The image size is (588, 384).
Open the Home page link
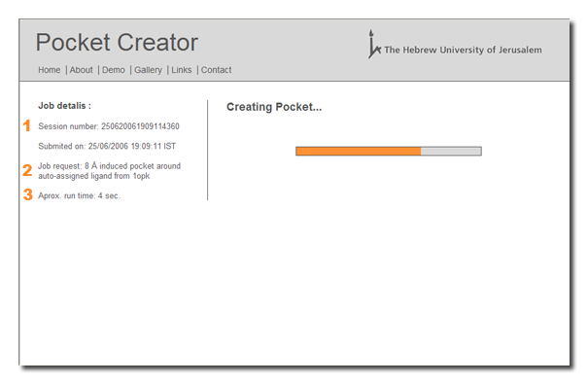[50, 70]
